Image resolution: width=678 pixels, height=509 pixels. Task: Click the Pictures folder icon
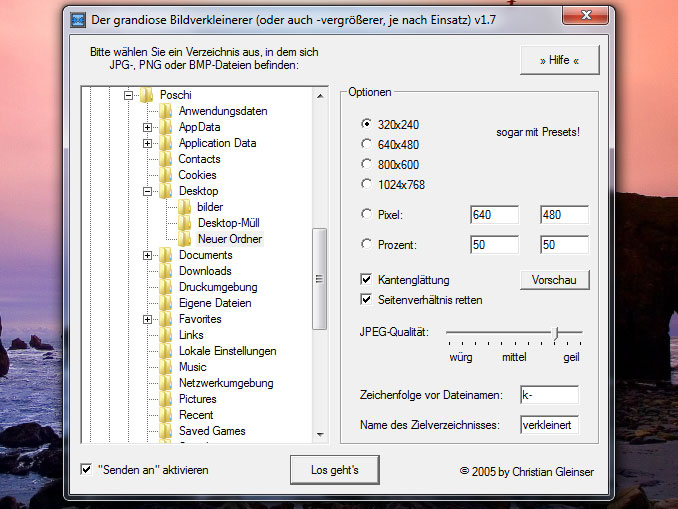[166, 399]
